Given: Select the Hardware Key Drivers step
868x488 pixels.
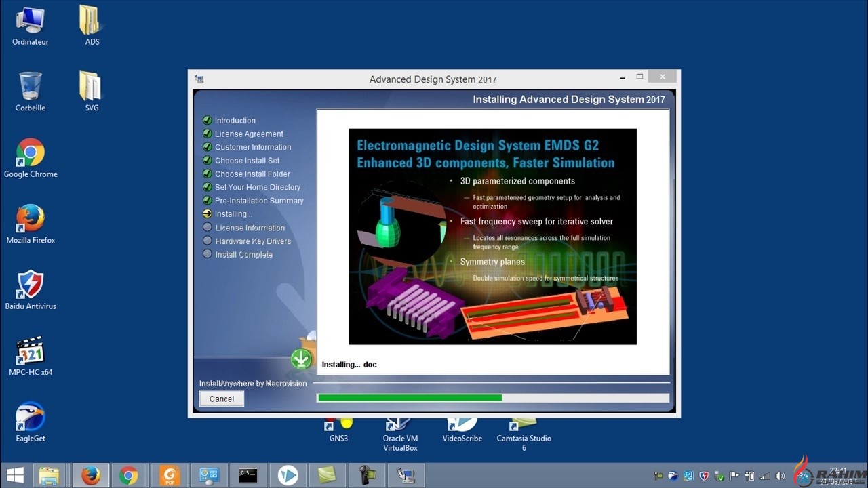Looking at the screenshot, I should coord(253,241).
